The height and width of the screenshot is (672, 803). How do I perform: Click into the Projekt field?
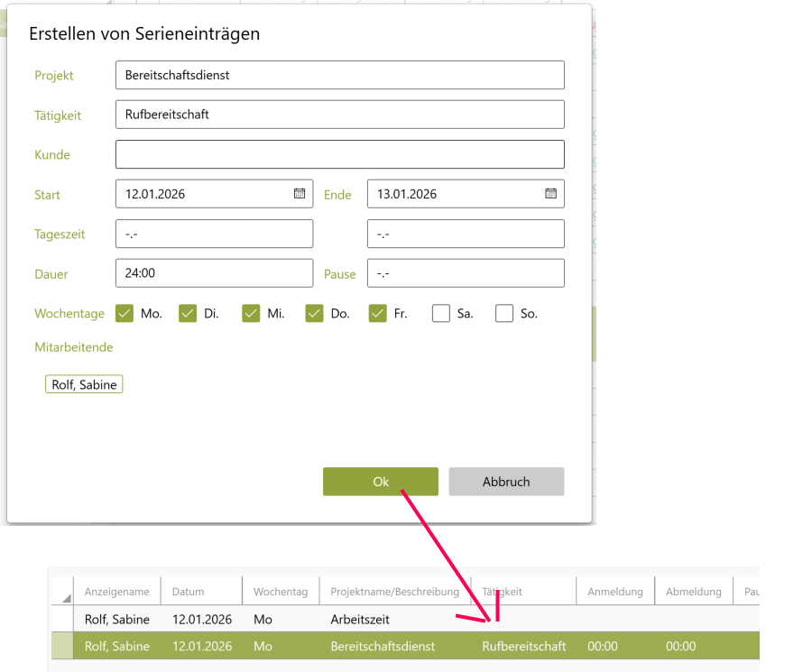click(x=339, y=76)
